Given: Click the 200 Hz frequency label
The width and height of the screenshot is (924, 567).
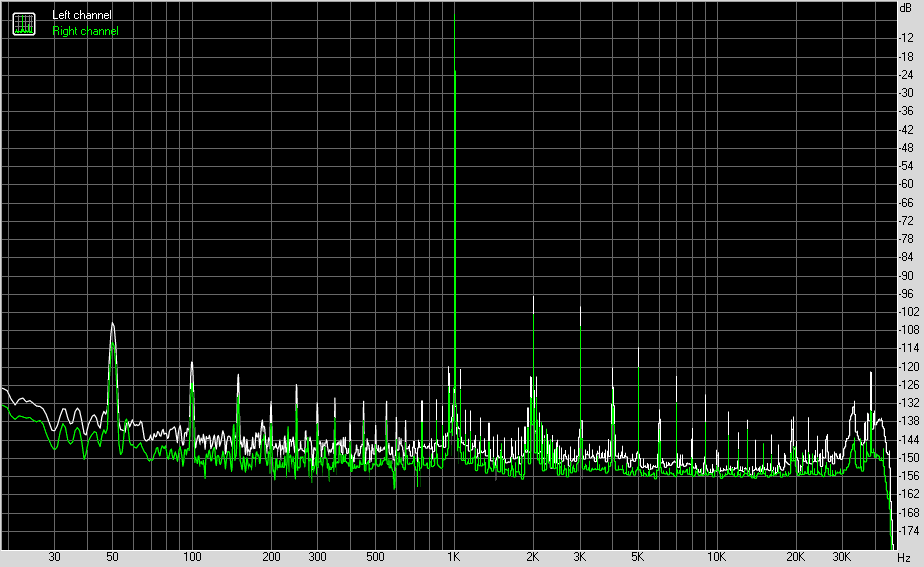Looking at the screenshot, I should click(x=271, y=557).
